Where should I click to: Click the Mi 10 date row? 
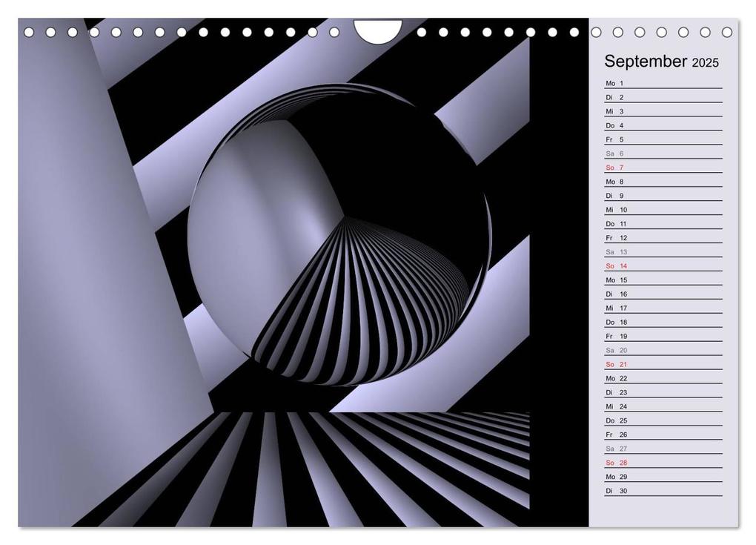pos(663,210)
